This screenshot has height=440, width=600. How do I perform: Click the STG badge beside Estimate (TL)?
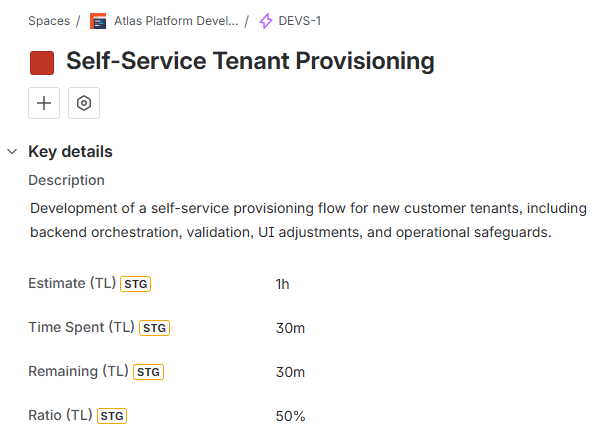pos(135,285)
